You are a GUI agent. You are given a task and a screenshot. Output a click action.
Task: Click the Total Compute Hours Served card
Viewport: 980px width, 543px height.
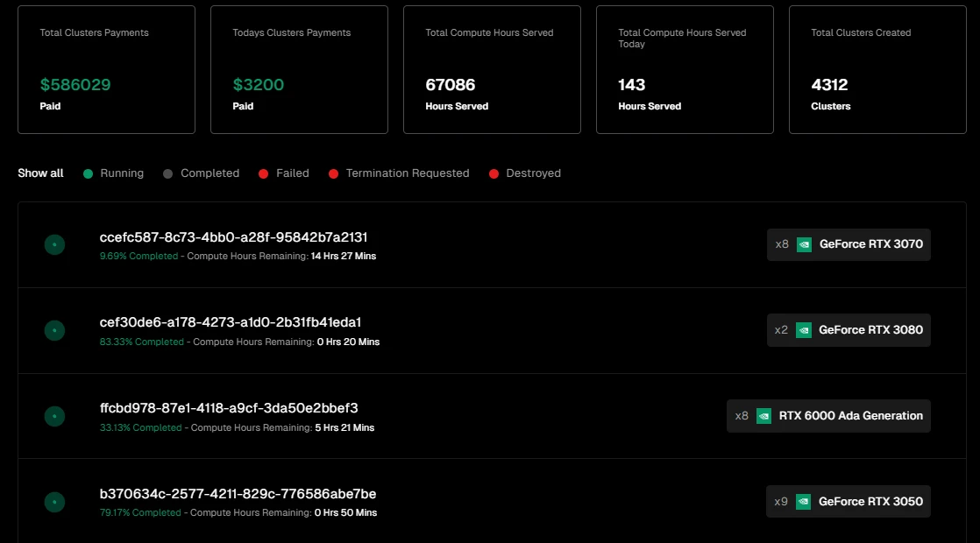pos(492,70)
